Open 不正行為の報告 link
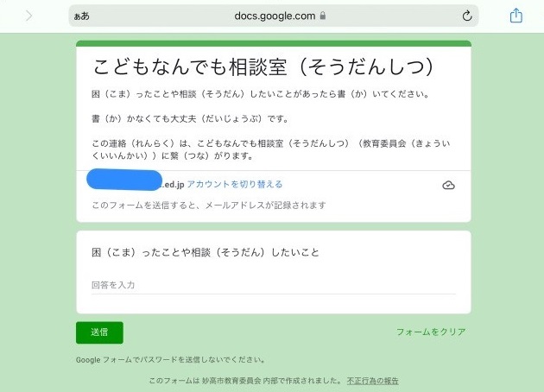This screenshot has height=392, width=544. (x=373, y=381)
